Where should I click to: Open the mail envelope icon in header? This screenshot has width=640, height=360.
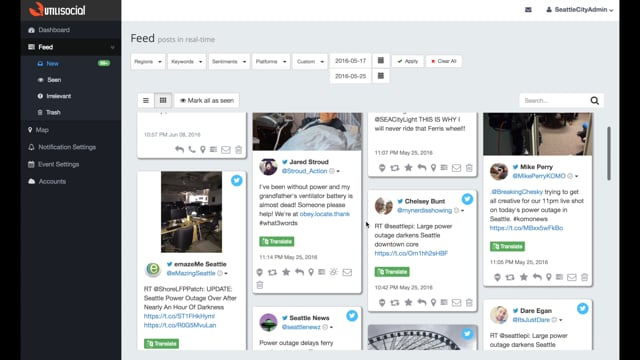(528, 9)
